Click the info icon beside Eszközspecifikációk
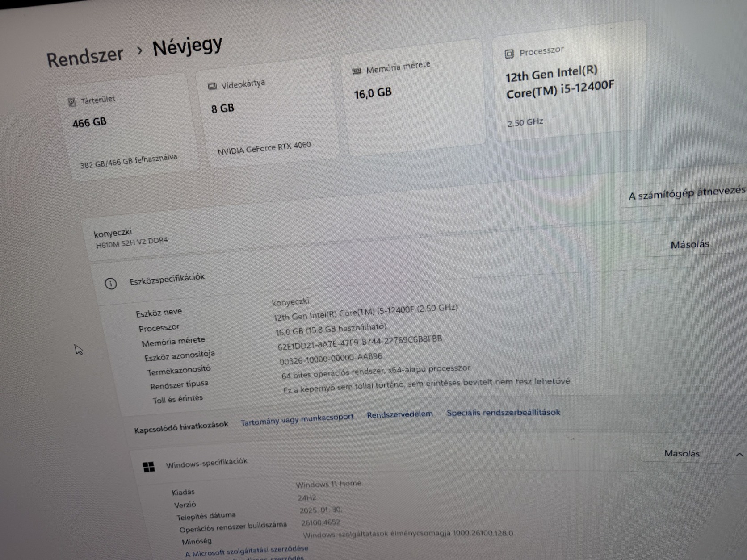747x560 pixels. point(111,284)
